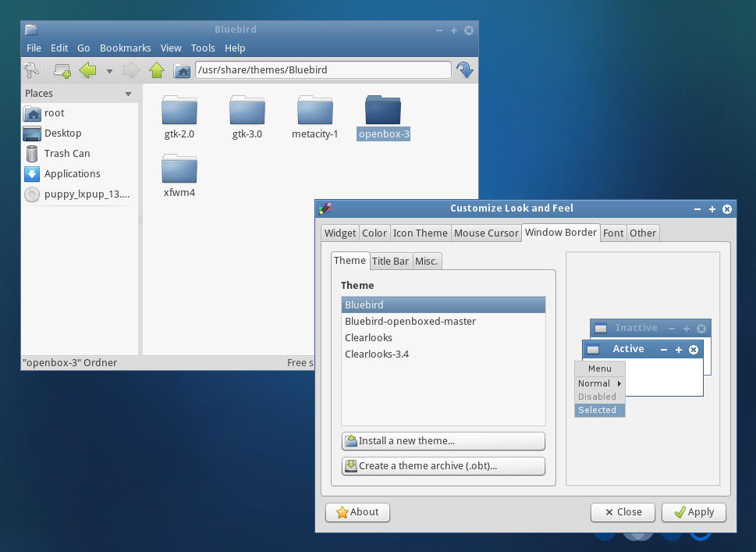Select Clearlooks in the theme list
This screenshot has width=756, height=552.
443,338
